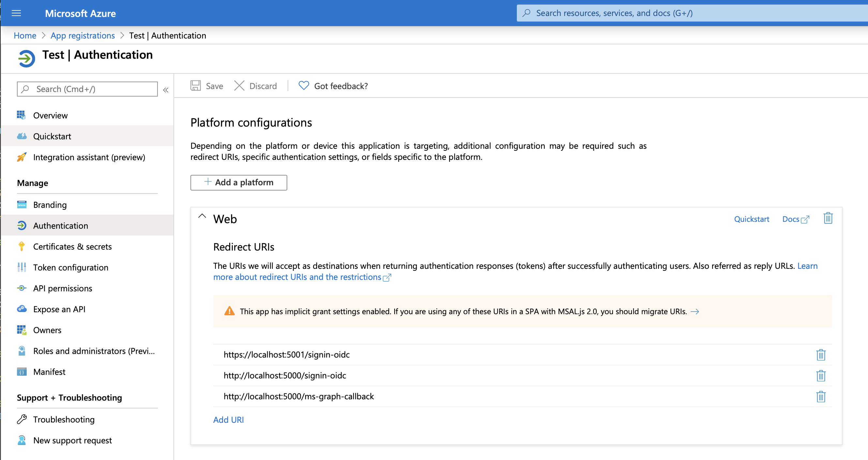Click the Overview grid icon
This screenshot has width=868, height=460.
22,115
